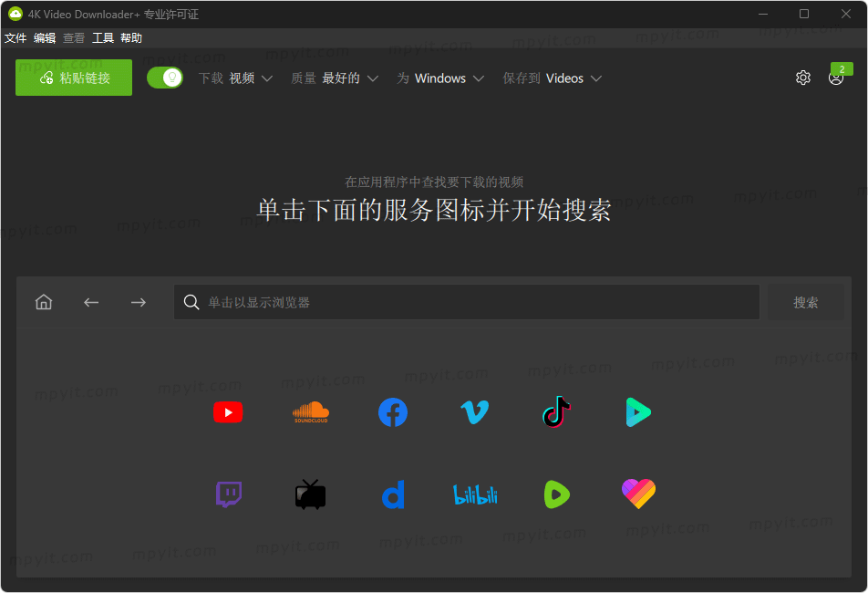Expand the 下载 视频 dropdown
This screenshot has width=868, height=593.
pos(236,78)
